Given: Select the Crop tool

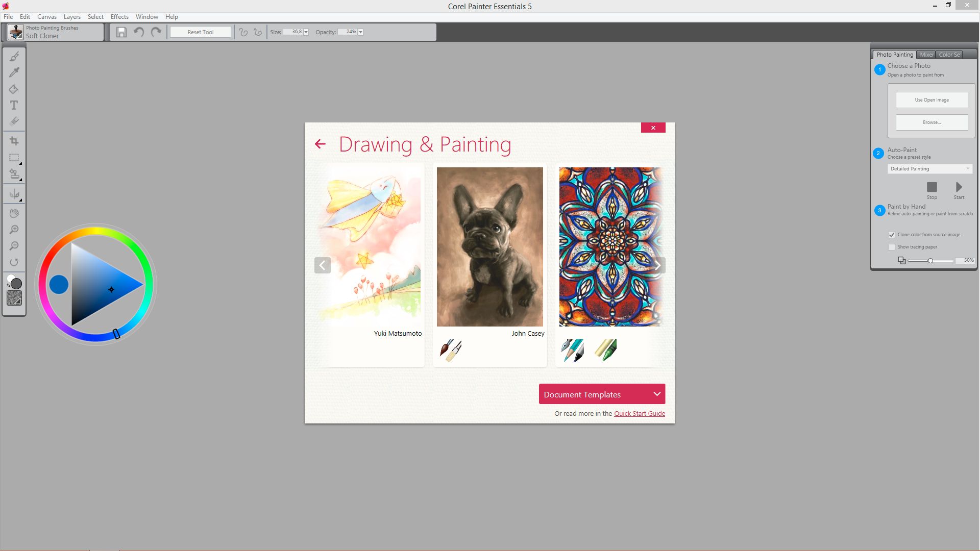Looking at the screenshot, I should (14, 141).
